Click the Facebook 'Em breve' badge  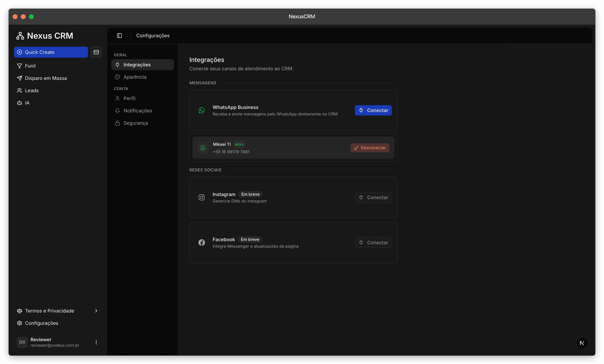[x=250, y=239]
